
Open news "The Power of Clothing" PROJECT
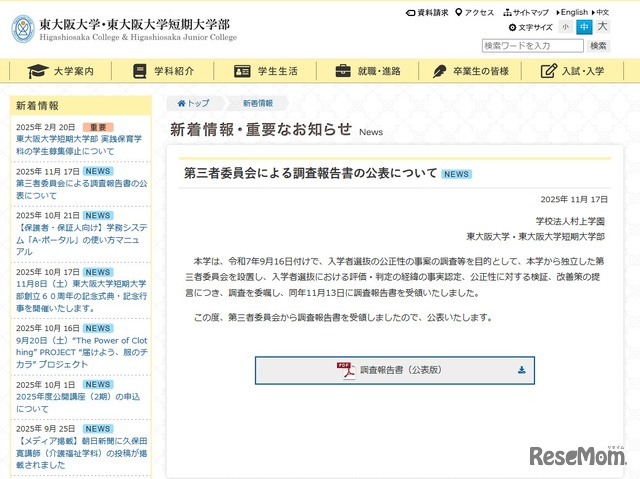(x=81, y=352)
